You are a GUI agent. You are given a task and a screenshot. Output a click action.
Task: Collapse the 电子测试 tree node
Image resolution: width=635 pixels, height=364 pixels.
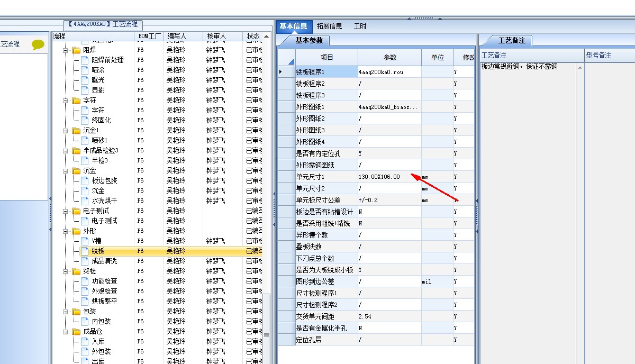pos(66,211)
